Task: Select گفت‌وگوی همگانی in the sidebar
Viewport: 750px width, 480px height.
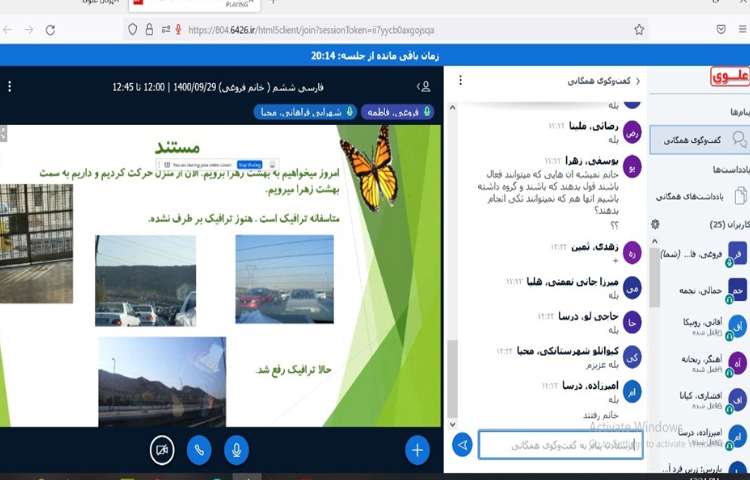Action: pos(699,140)
